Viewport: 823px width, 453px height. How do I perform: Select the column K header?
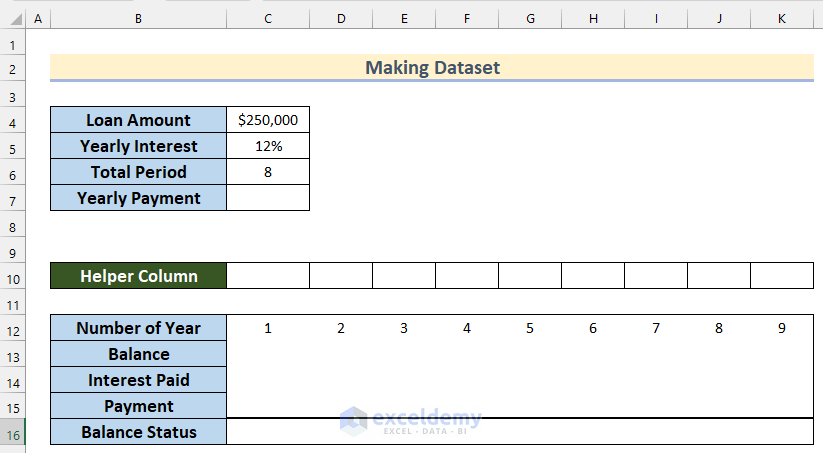tap(782, 19)
